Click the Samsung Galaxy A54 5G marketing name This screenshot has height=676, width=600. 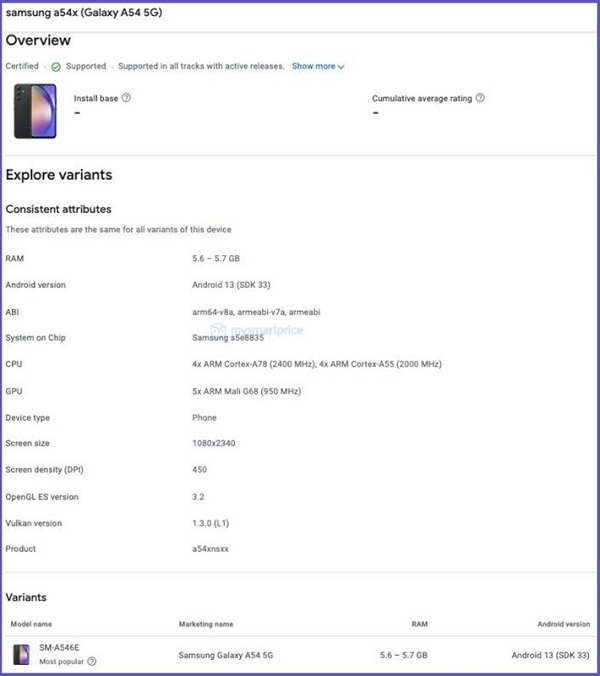[226, 655]
